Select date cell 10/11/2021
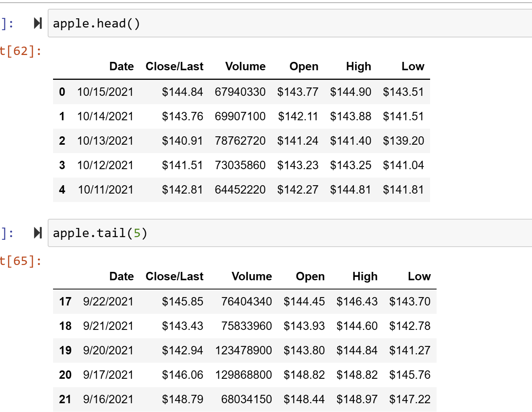This screenshot has height=412, width=532. (106, 190)
